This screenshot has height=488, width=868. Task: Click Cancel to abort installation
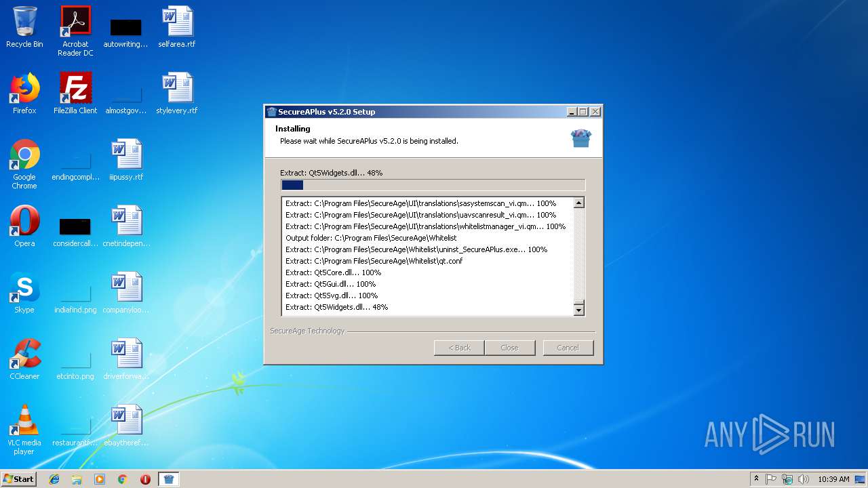pos(568,348)
